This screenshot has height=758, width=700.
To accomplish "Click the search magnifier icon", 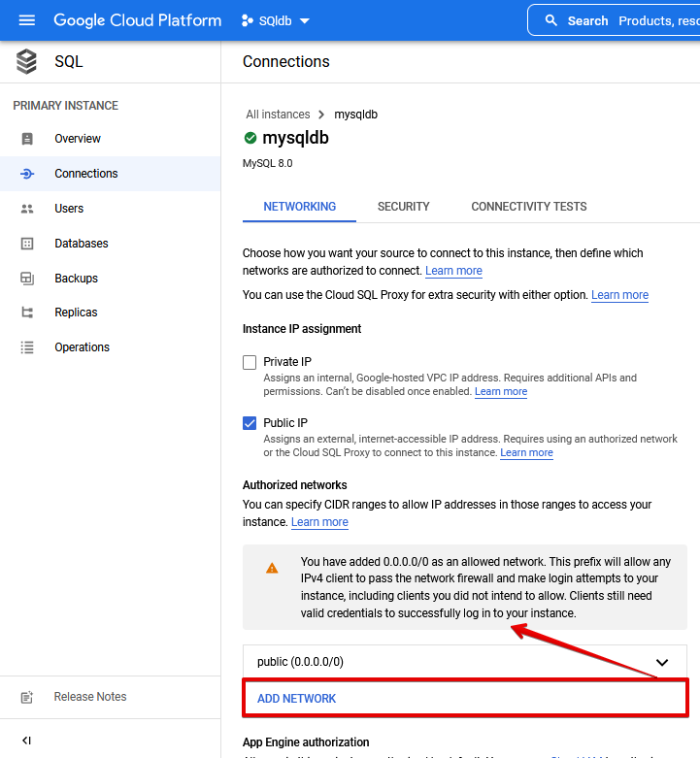I will pos(551,20).
